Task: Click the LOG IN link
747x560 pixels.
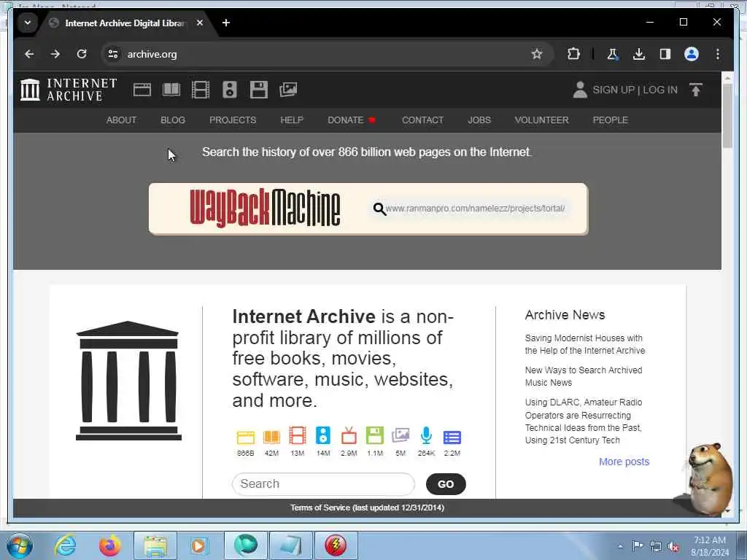Action: (660, 90)
